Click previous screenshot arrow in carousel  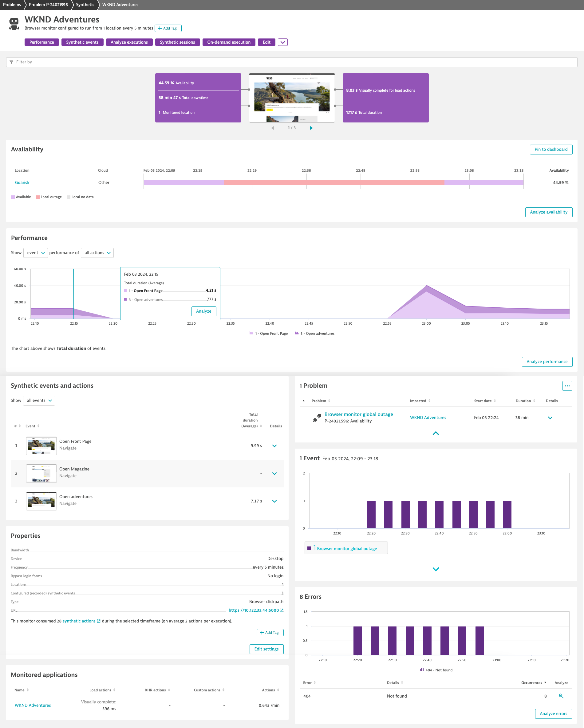pos(273,128)
